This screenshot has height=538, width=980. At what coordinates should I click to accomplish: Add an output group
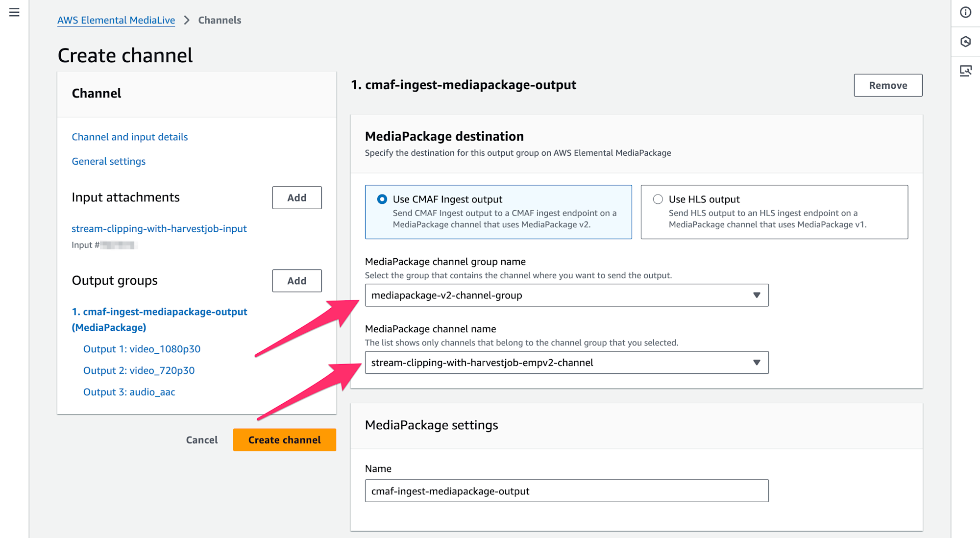point(297,281)
